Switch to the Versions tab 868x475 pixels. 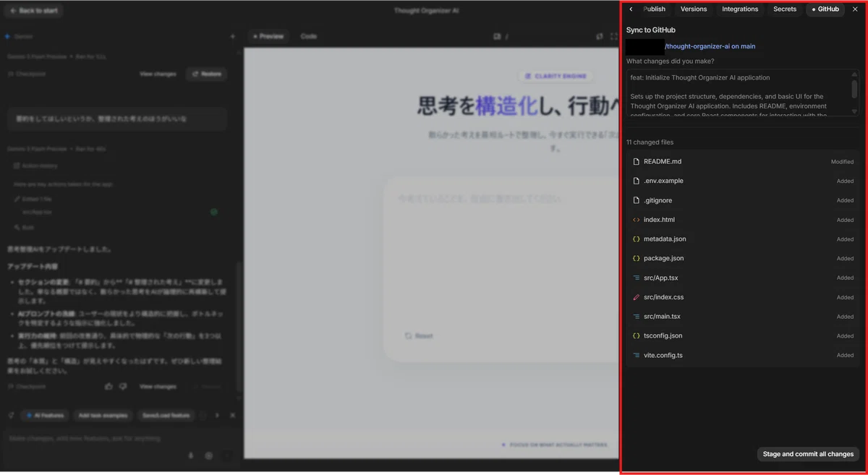(694, 9)
